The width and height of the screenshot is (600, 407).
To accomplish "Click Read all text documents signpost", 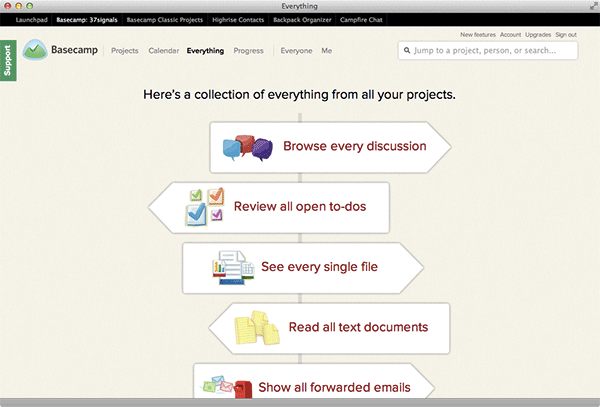I will point(329,328).
